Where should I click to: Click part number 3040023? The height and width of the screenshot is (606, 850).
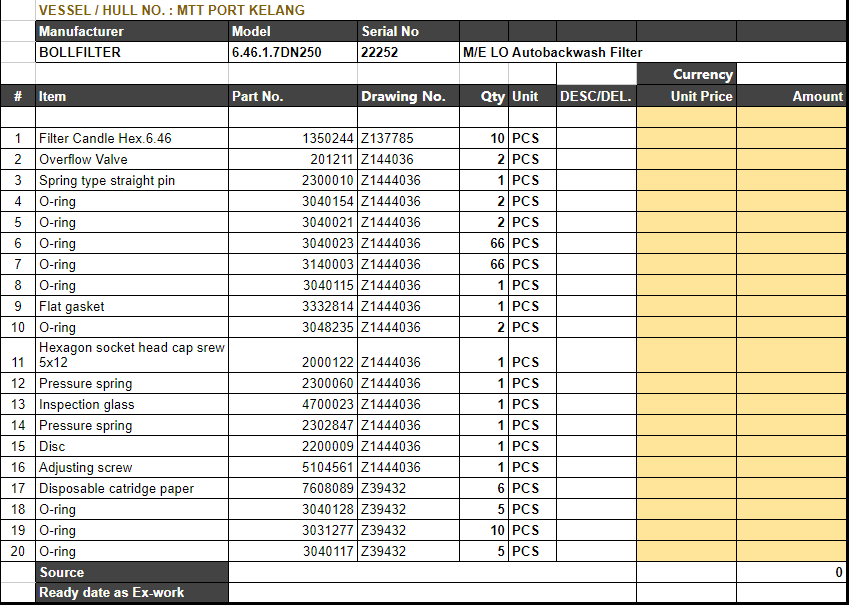[x=293, y=243]
